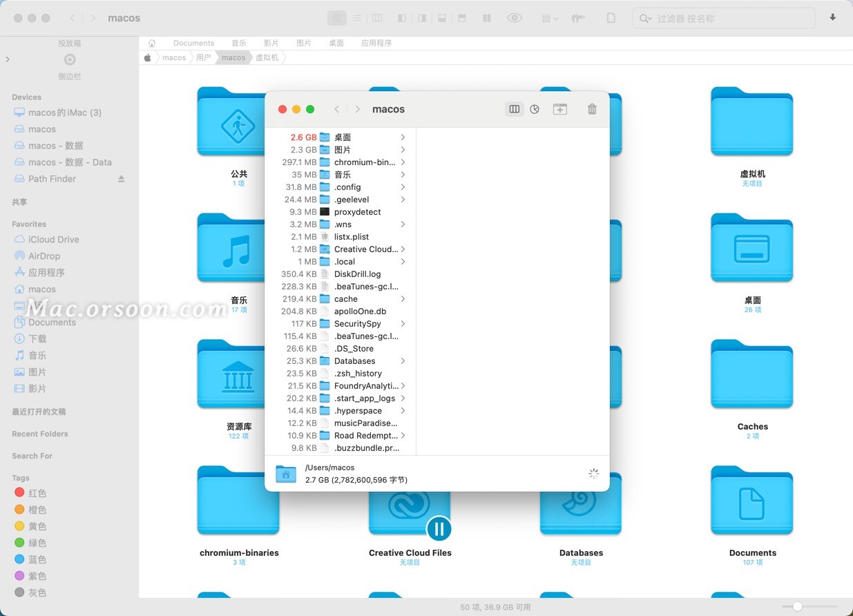Click the trash icon in size browser
The height and width of the screenshot is (616, 853).
tap(592, 109)
